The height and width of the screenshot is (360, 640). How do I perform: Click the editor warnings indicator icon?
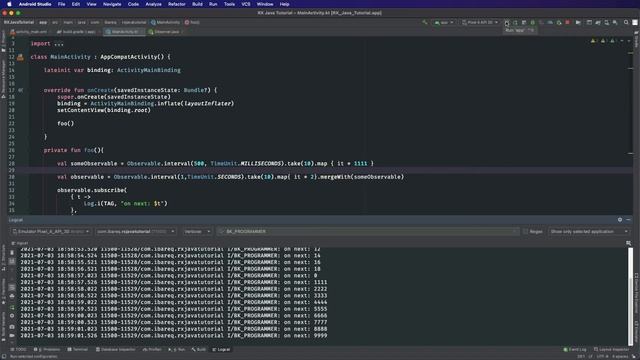click(x=593, y=41)
